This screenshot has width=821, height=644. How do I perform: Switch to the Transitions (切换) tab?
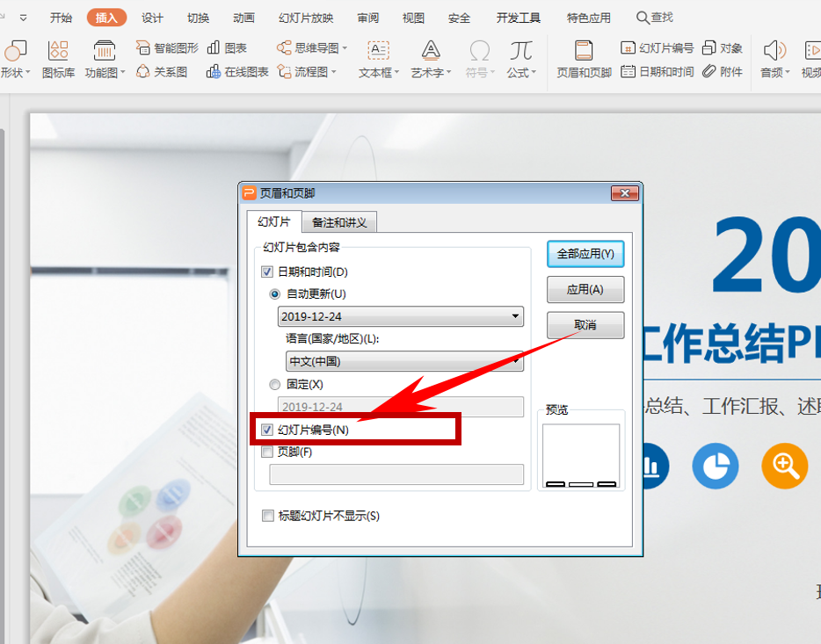point(198,18)
